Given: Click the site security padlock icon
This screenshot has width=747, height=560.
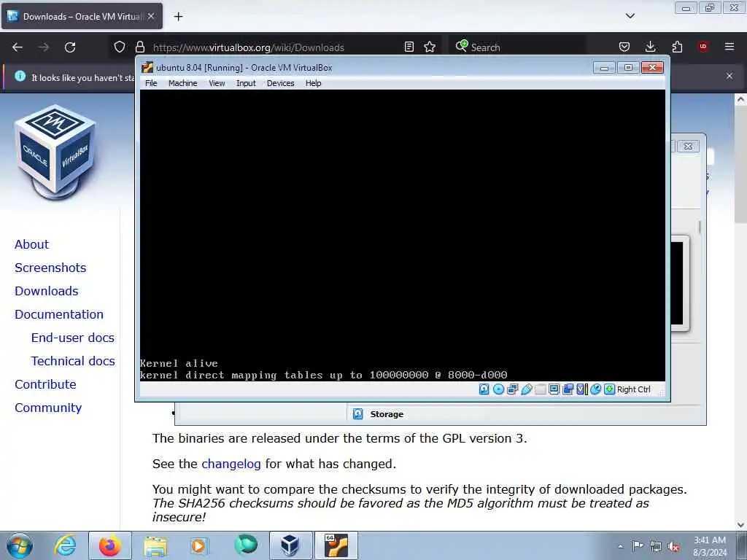Looking at the screenshot, I should click(x=139, y=47).
